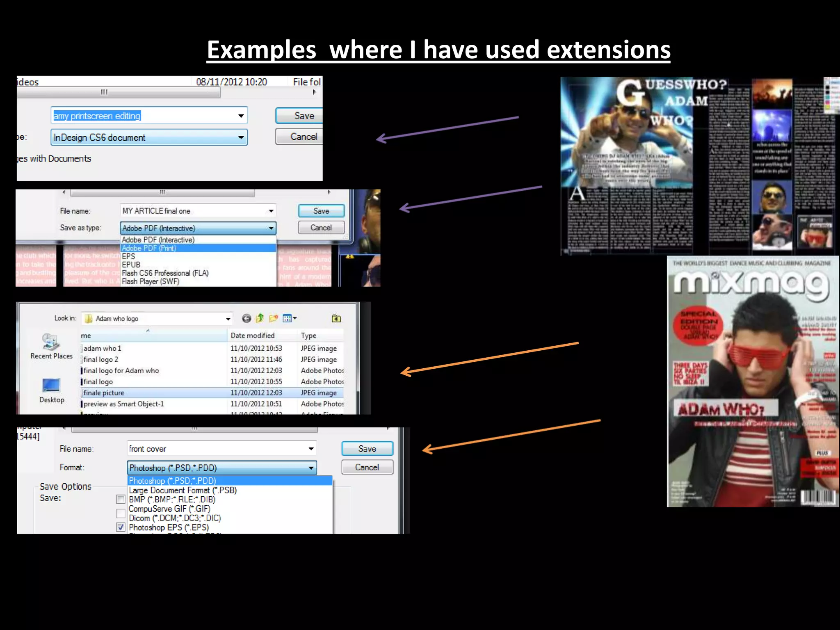Open the View menu grid icon

(287, 318)
